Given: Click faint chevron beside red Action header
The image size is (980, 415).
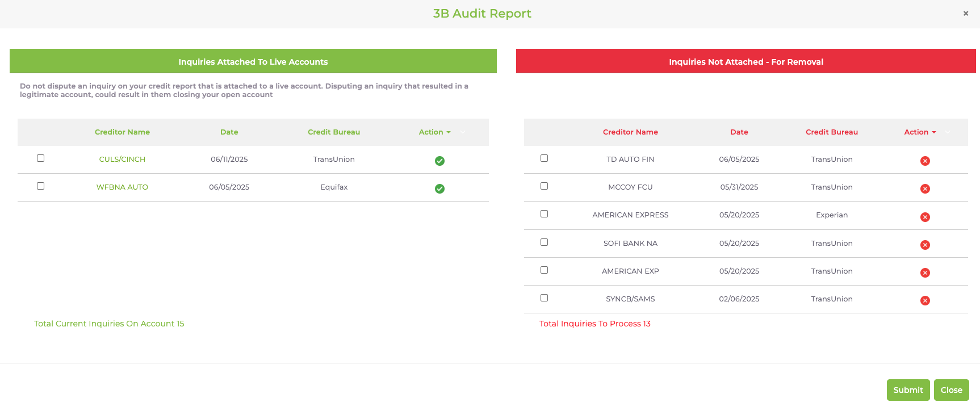Looking at the screenshot, I should tap(948, 132).
